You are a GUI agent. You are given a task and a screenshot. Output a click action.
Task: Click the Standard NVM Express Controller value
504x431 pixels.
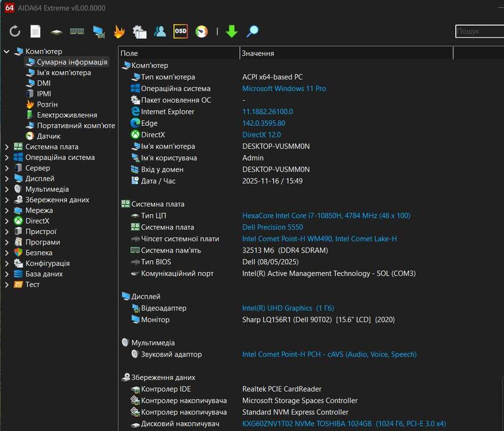pos(295,413)
